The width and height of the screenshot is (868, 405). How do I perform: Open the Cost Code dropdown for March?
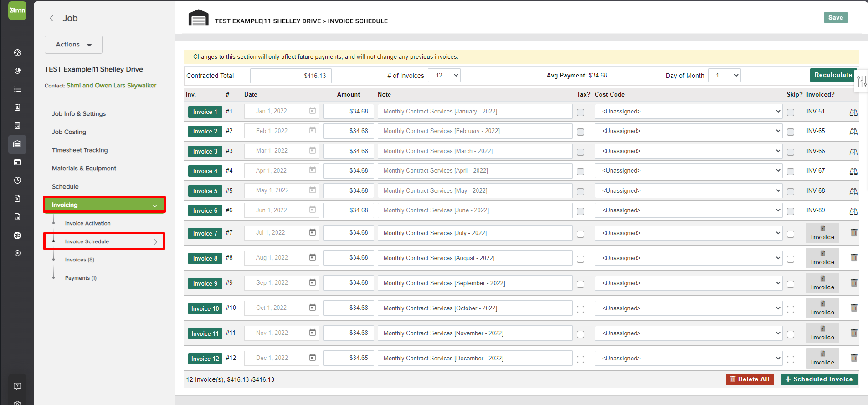[688, 151]
